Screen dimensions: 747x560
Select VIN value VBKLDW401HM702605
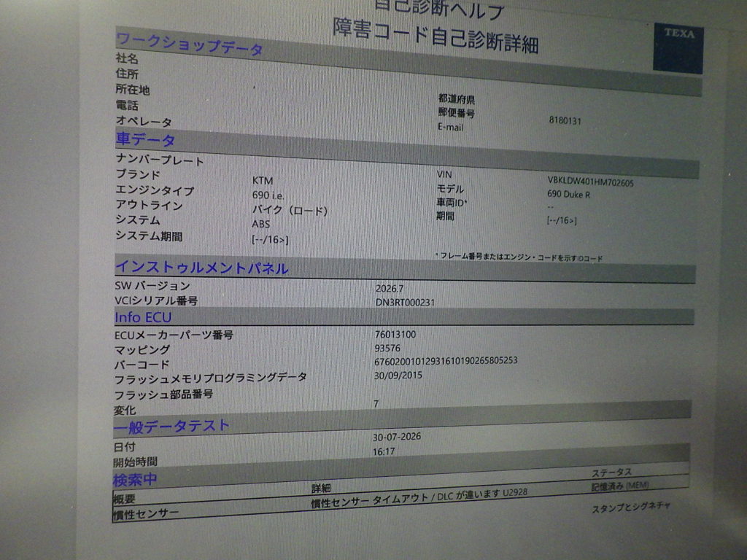(591, 182)
